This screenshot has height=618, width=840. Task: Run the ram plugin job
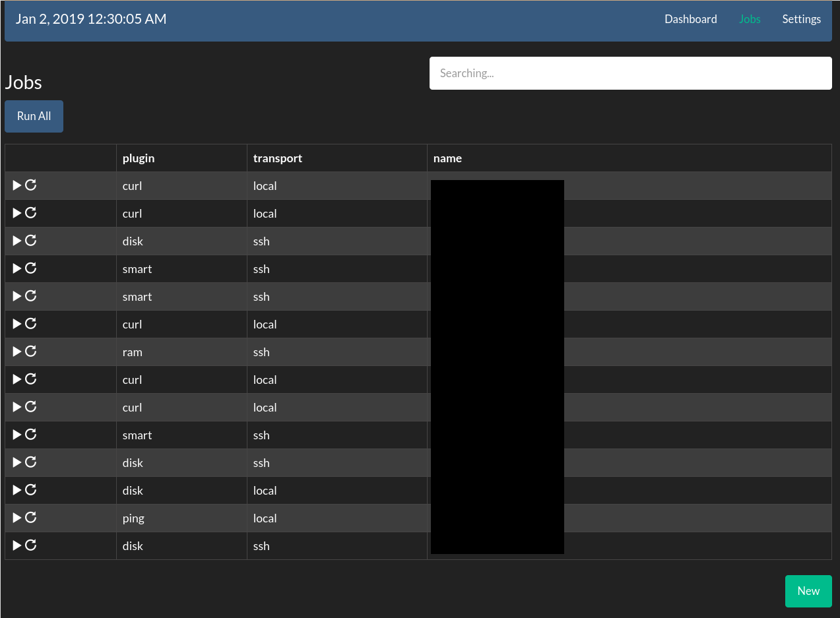(17, 352)
